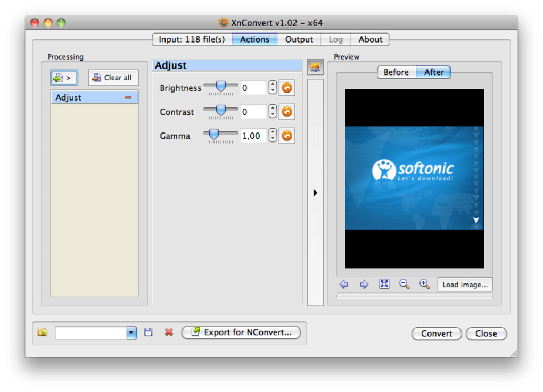Remove the Adjust action via minus icon
This screenshot has width=543, height=392.
click(128, 97)
